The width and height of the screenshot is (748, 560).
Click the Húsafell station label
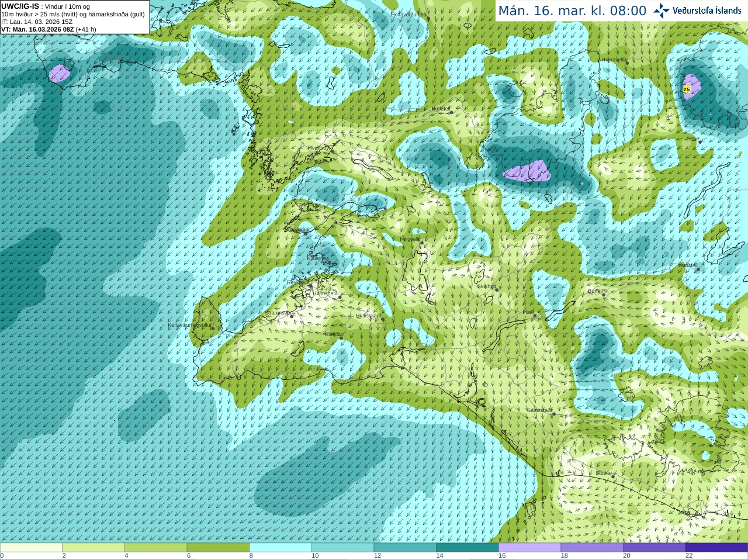tap(441, 109)
